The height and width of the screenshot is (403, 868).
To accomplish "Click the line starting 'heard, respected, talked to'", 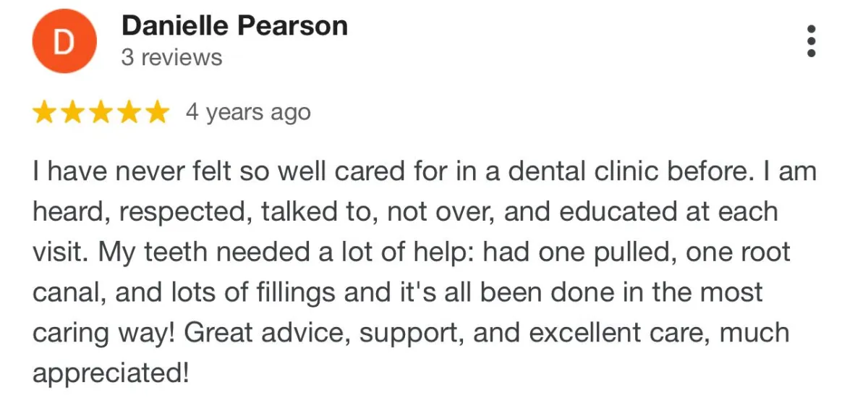I will coord(405,213).
